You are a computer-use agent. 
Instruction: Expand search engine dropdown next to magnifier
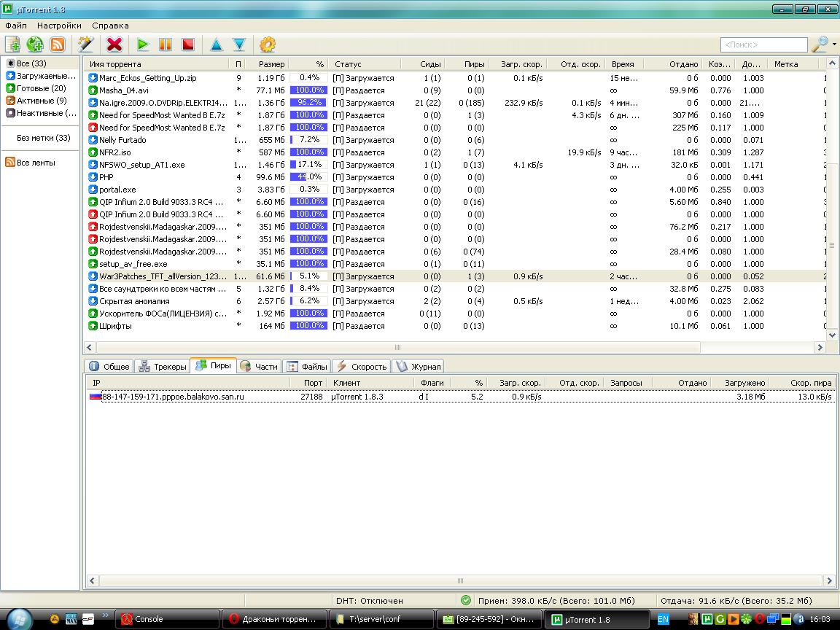point(834,44)
